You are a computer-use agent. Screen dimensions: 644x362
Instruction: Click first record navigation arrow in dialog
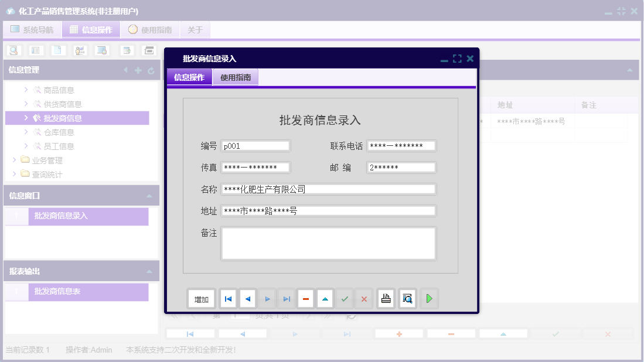point(227,298)
